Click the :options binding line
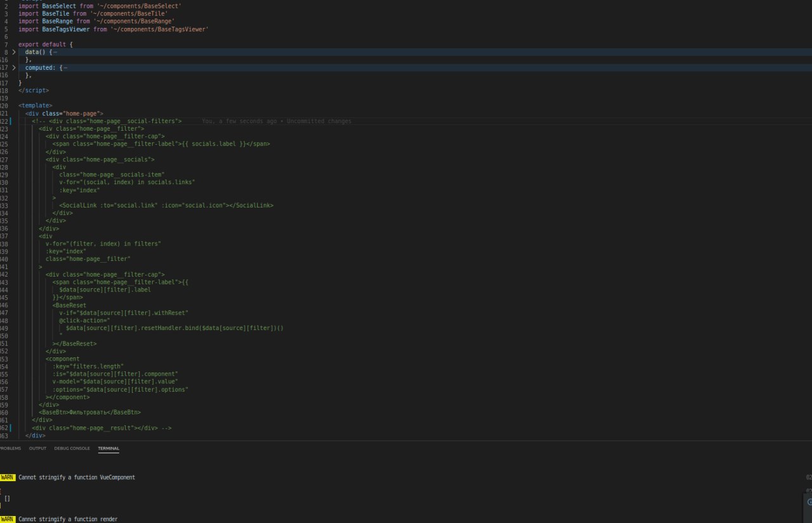Screen dimensions: 812x523 [121, 389]
